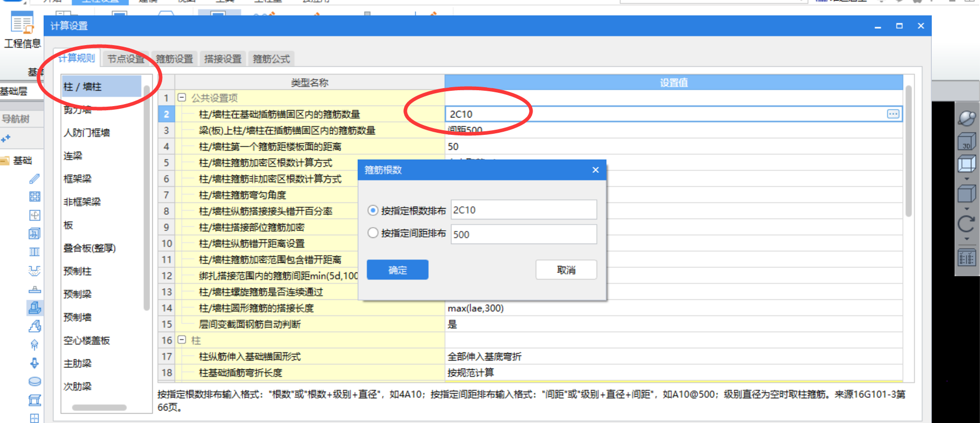Click the max(lae,300) value cell
Image resolution: width=980 pixels, height=423 pixels.
click(x=674, y=308)
